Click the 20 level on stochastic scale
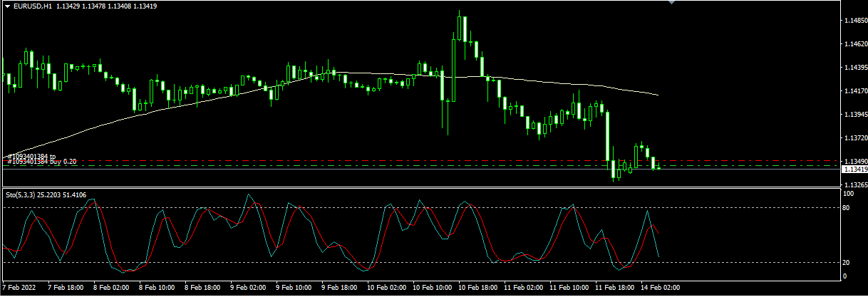This screenshot has width=868, height=297. 848,262
